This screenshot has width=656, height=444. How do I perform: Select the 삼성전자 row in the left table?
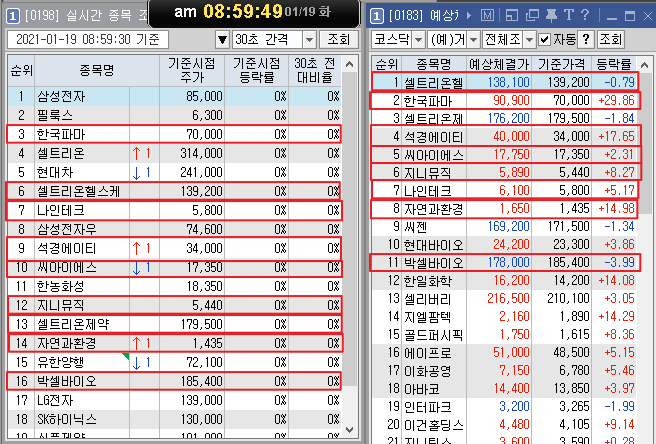[174, 97]
